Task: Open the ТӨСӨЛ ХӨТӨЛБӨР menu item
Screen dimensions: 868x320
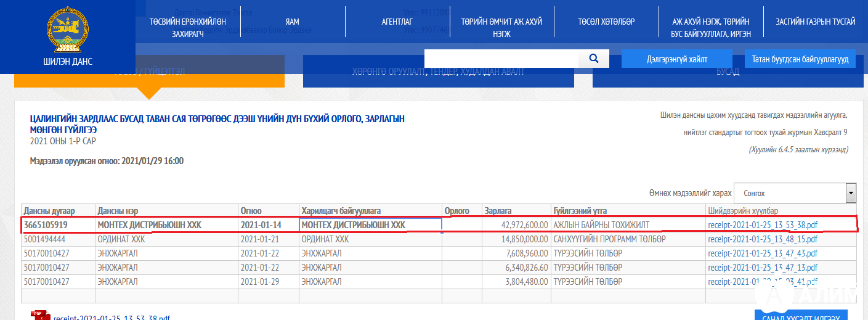Action: (606, 22)
